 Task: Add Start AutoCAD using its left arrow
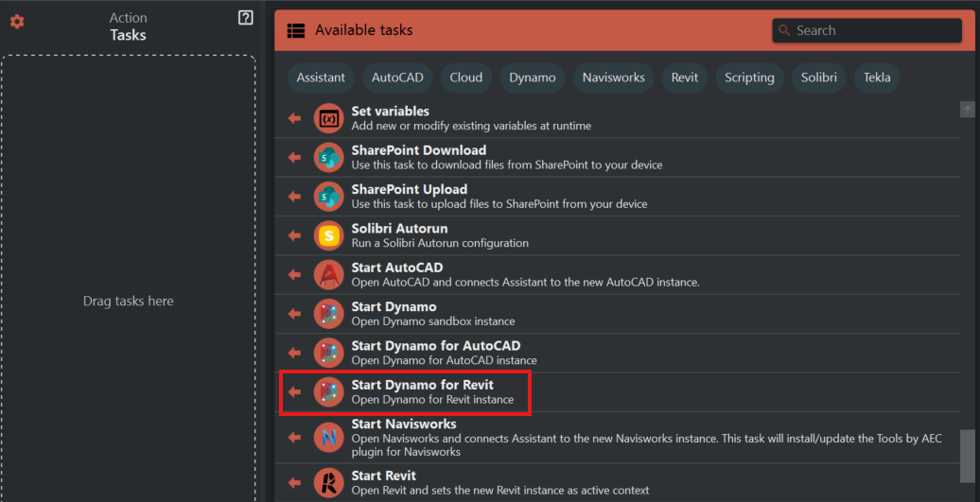[x=294, y=274]
